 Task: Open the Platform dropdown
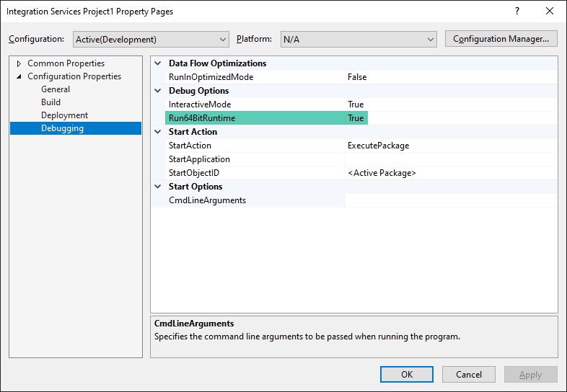coord(359,39)
